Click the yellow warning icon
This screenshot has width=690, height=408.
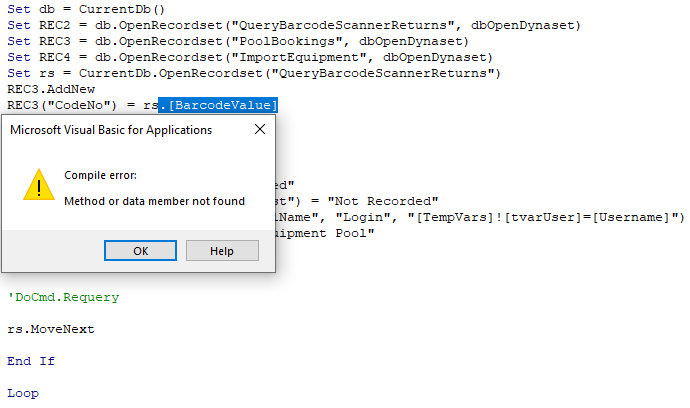(x=39, y=185)
